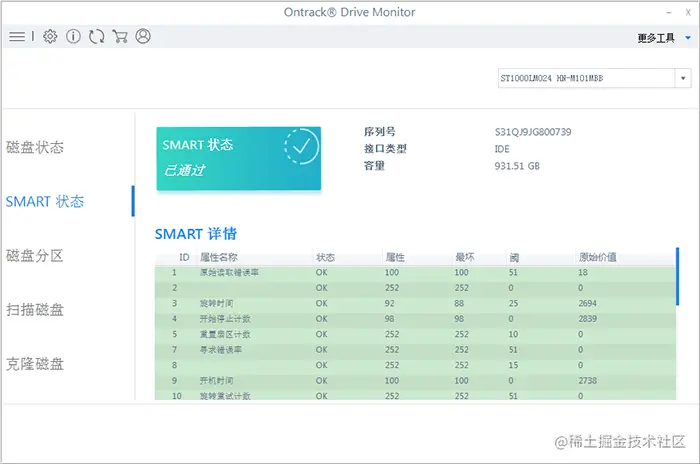The width and height of the screenshot is (700, 464).
Task: Click the interface type value IDE
Action: pos(502,149)
